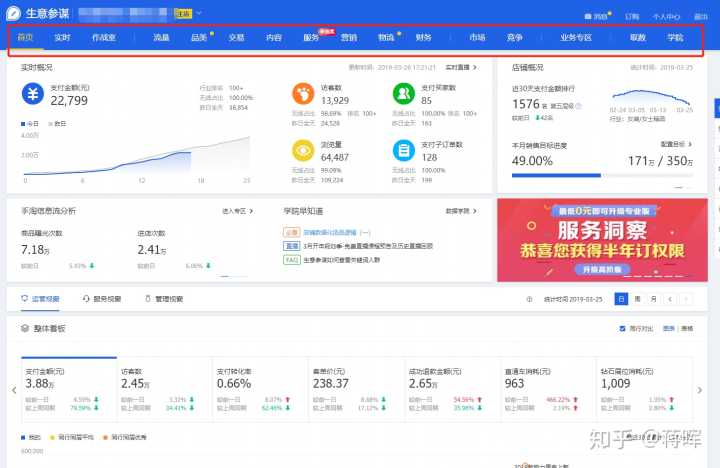
Task: Click the 整体看板 panel icon
Action: 25,328
